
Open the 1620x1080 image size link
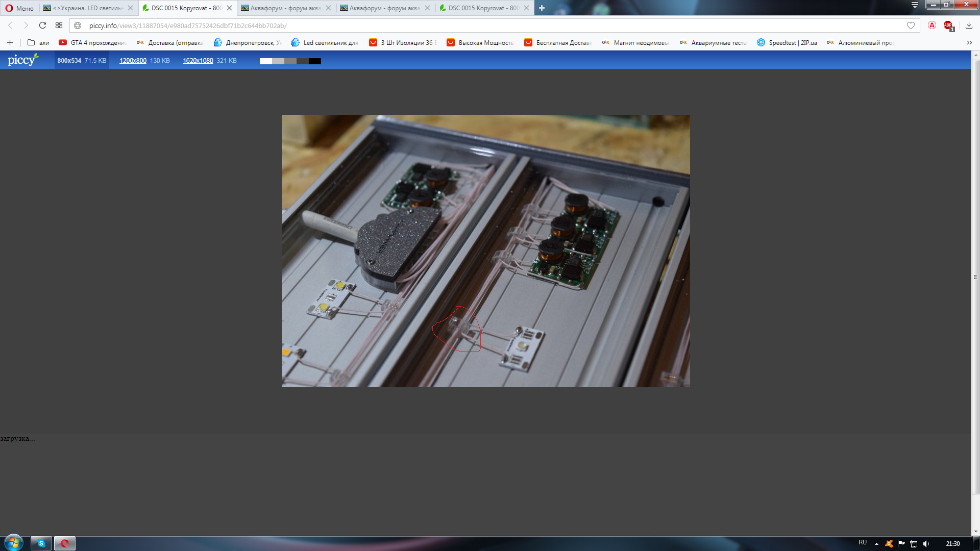coord(198,61)
